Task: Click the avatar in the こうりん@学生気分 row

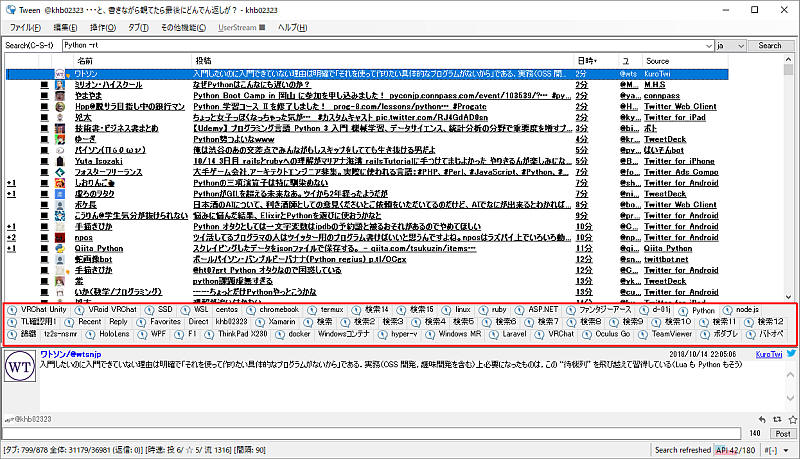Action: [60, 216]
